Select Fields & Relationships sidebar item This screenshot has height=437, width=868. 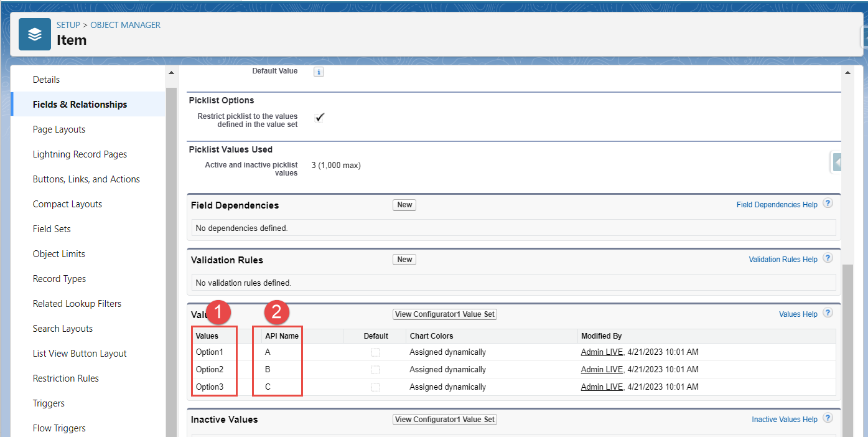80,105
